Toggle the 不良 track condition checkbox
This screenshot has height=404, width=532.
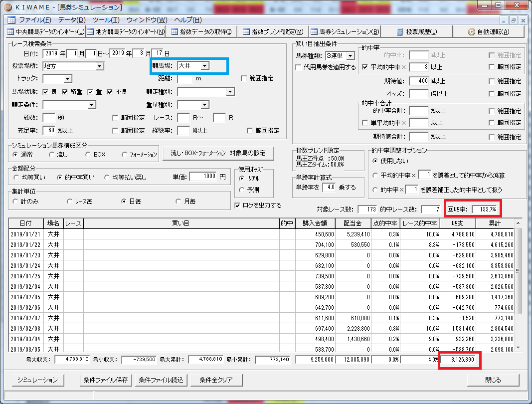pyautogui.click(x=110, y=92)
